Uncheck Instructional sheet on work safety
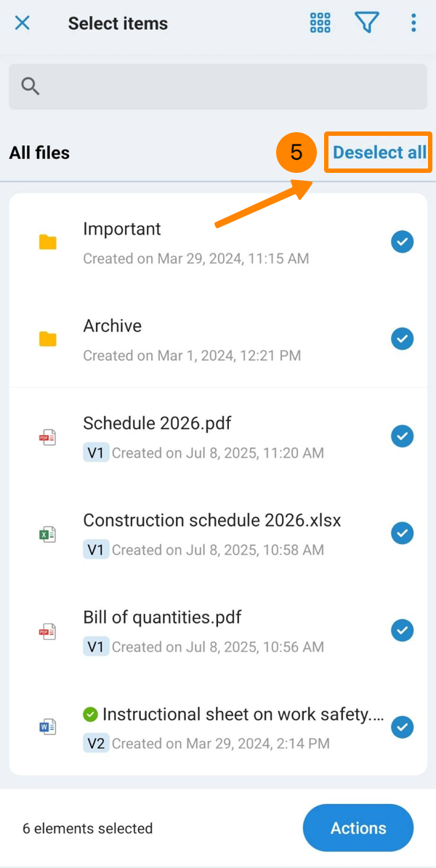This screenshot has height=868, width=436. click(x=402, y=727)
